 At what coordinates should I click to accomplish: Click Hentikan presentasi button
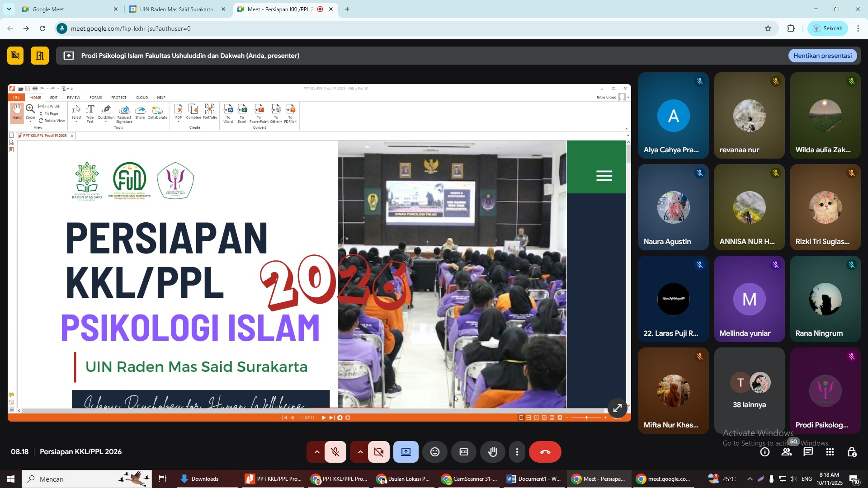pyautogui.click(x=822, y=56)
